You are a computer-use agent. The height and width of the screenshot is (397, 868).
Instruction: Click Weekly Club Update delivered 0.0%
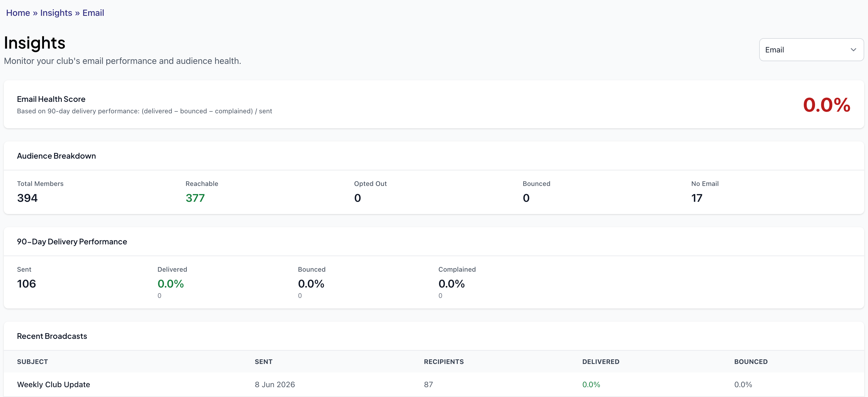pos(591,384)
